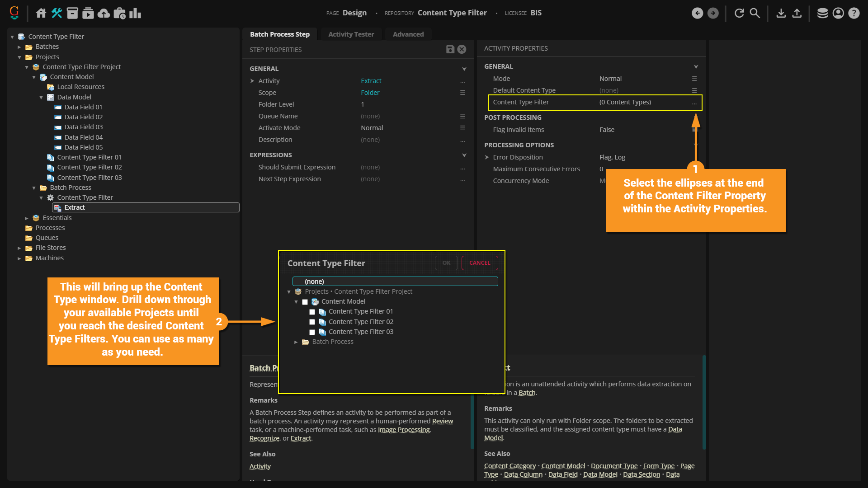
Task: Expand the Activity property row
Action: point(252,81)
